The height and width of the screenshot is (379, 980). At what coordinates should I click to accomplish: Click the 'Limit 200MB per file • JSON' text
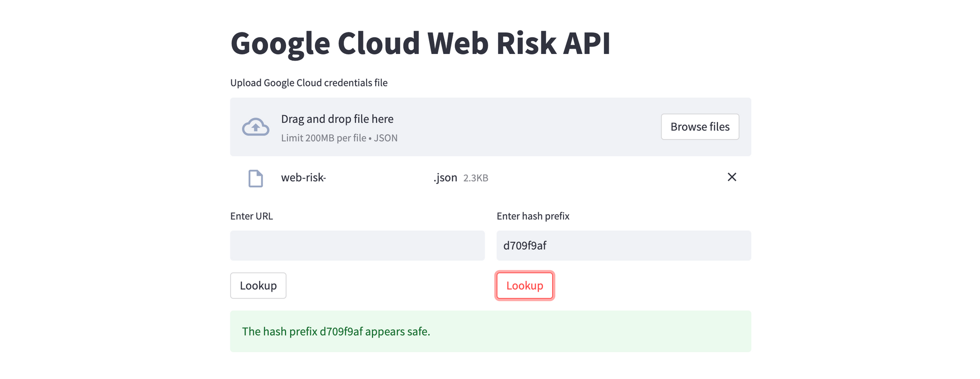339,138
